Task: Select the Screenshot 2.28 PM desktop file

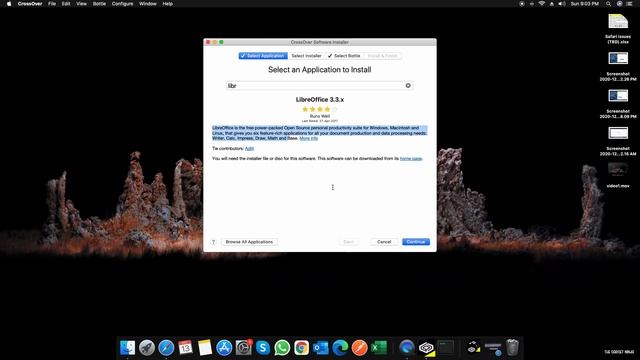Action: 618,66
